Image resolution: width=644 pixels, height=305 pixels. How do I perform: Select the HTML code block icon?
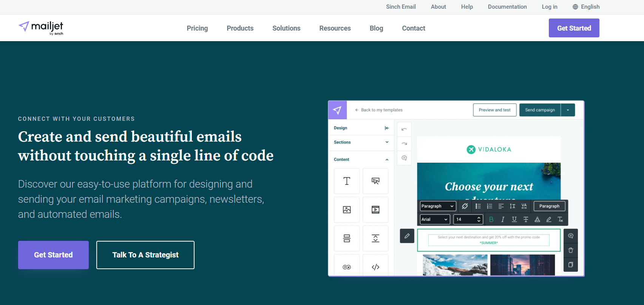pos(375,267)
